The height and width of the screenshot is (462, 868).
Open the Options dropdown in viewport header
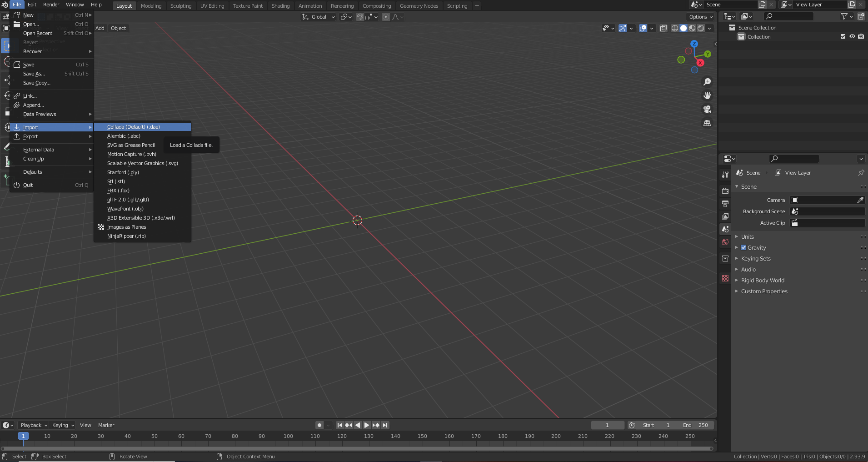(x=701, y=17)
